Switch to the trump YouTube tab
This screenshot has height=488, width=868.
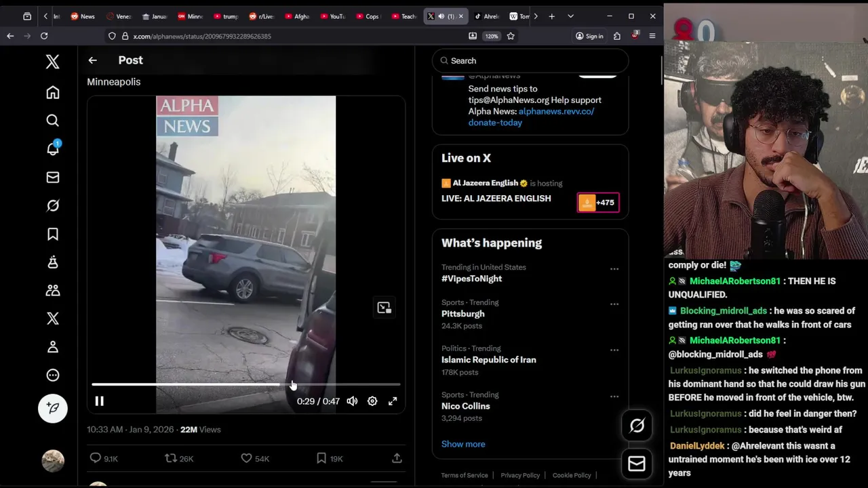[225, 16]
